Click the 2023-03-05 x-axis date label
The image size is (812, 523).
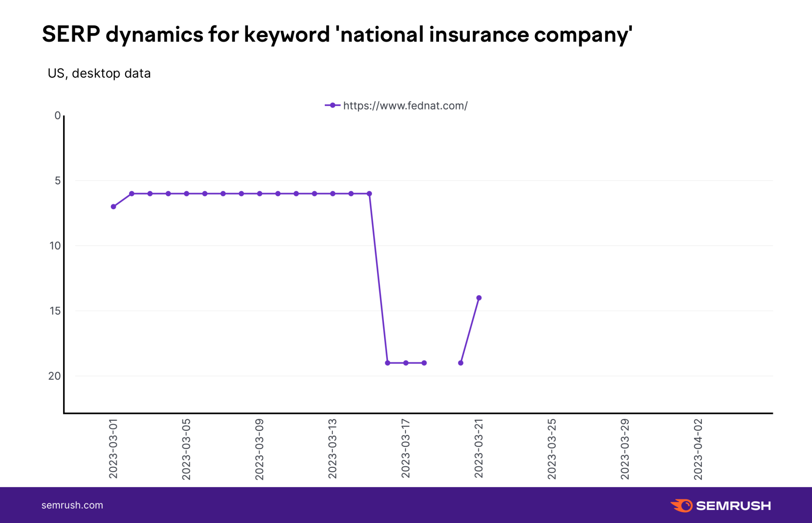[x=187, y=449]
